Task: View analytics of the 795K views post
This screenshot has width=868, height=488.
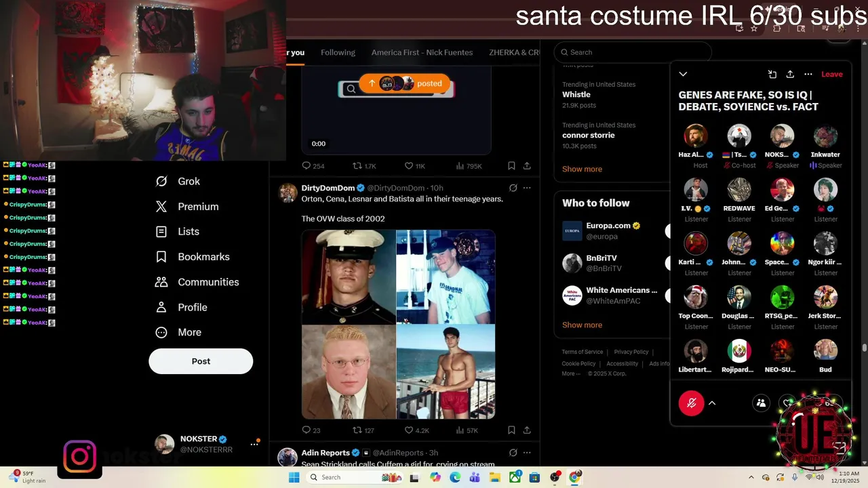Action: [x=469, y=166]
